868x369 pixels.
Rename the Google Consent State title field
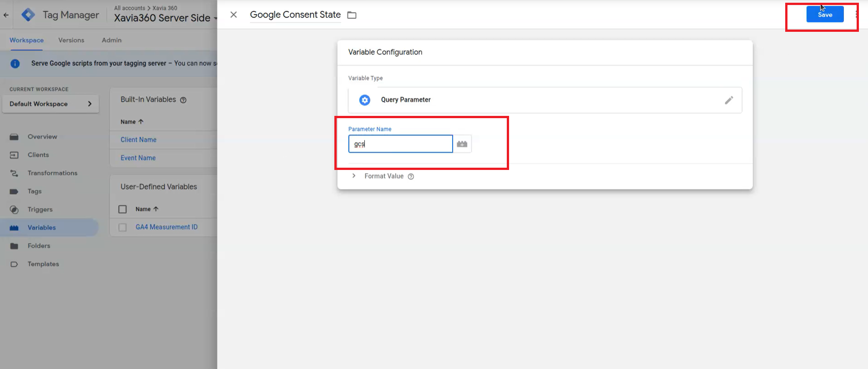click(295, 15)
